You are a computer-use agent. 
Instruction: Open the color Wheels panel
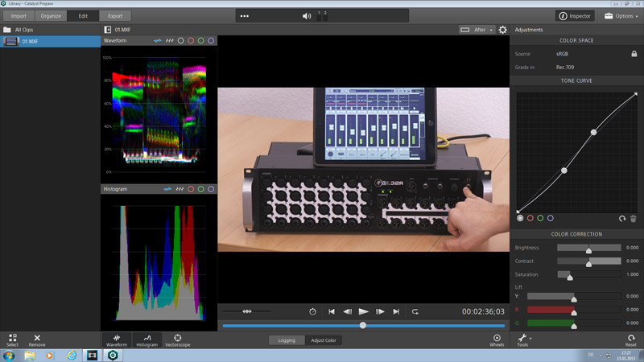click(x=497, y=339)
